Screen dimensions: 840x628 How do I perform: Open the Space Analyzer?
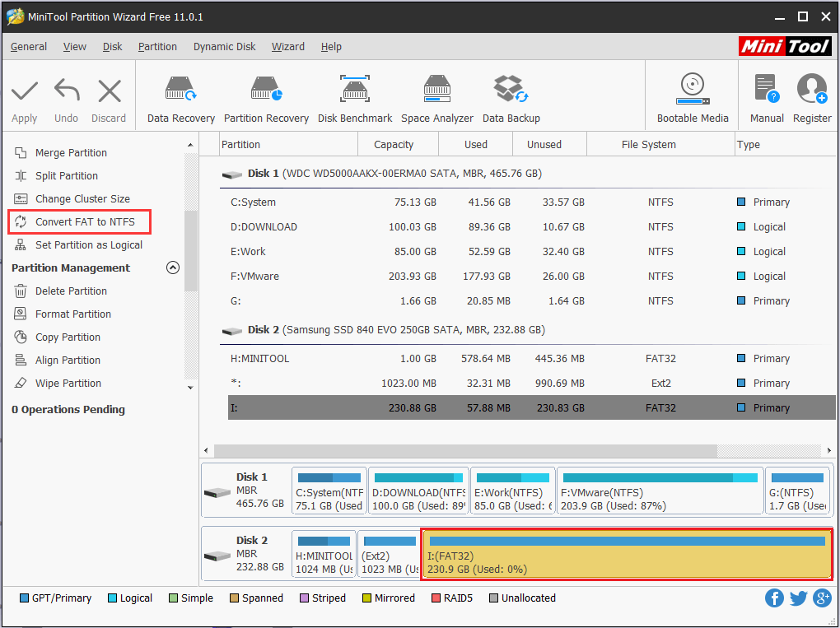pos(436,95)
